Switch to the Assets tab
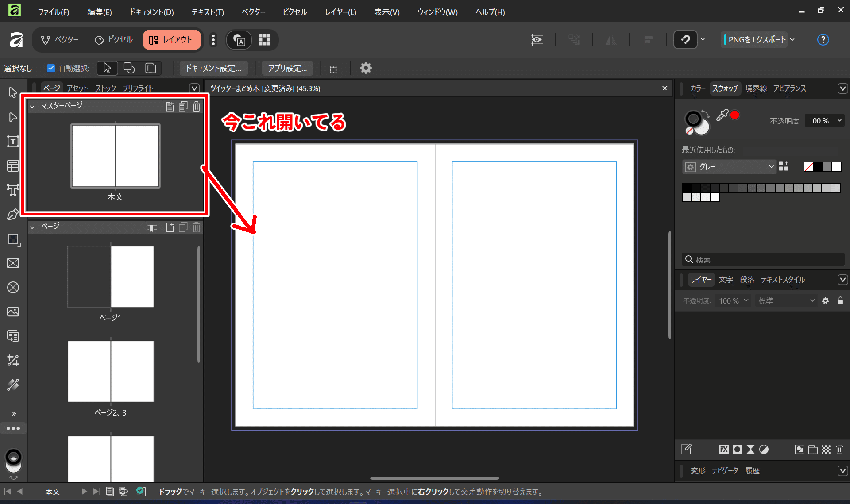850x504 pixels. 77,88
